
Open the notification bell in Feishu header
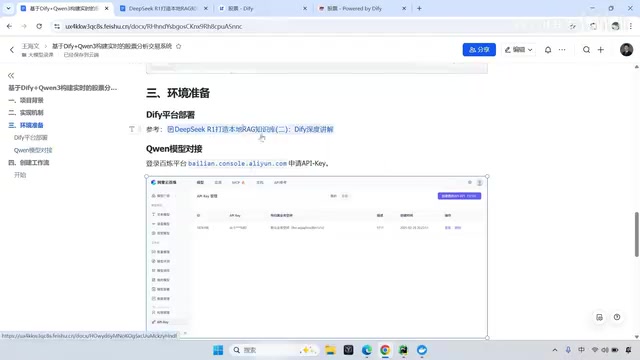548,50
